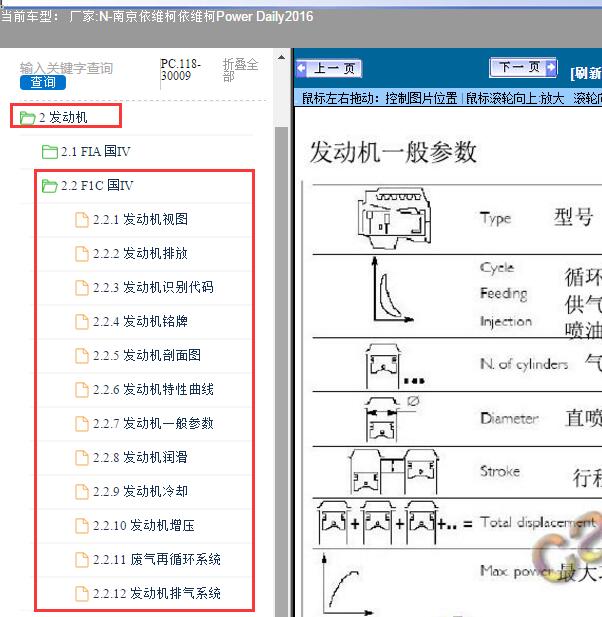
Task: Click document icon beside 2.2.10 发动机增压
Action: [81, 526]
